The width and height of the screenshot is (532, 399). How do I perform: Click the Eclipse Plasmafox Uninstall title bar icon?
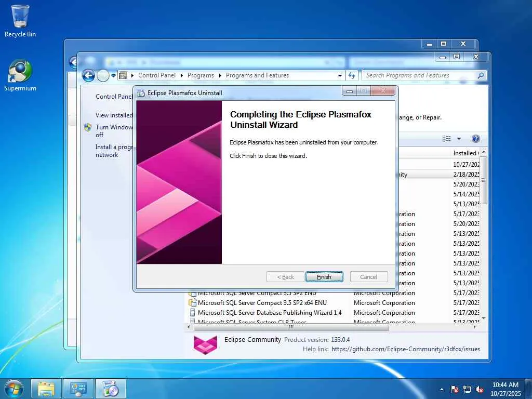tap(141, 93)
